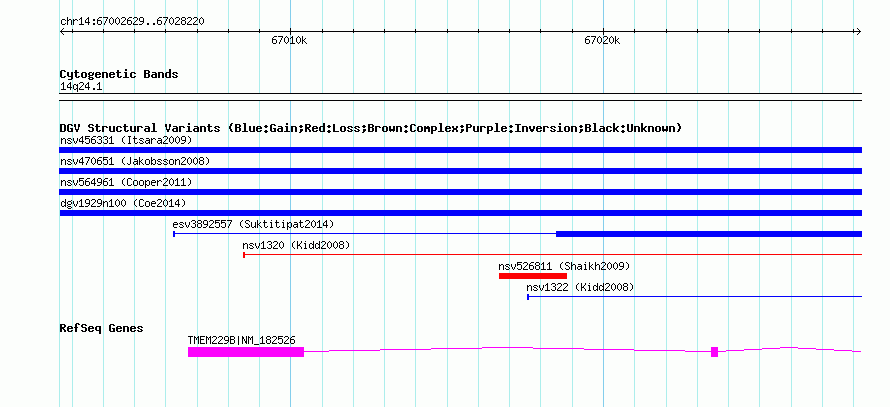Click the nsv470651 (Jakobsson2008) label
Image resolution: width=890 pixels, height=407 pixels.
tap(135, 161)
